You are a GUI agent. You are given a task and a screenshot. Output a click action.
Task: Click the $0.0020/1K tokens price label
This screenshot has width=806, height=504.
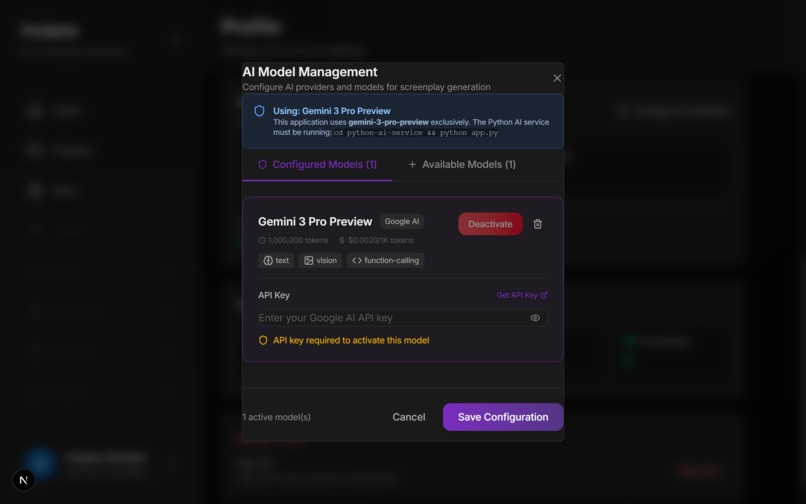[x=380, y=240]
